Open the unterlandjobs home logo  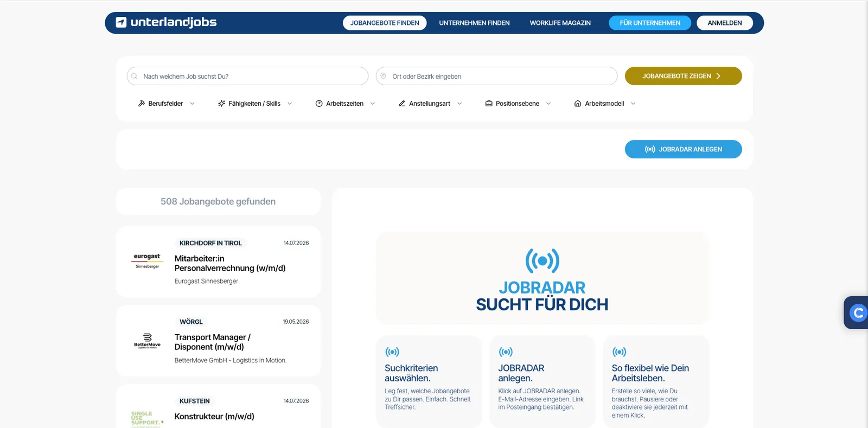166,22
